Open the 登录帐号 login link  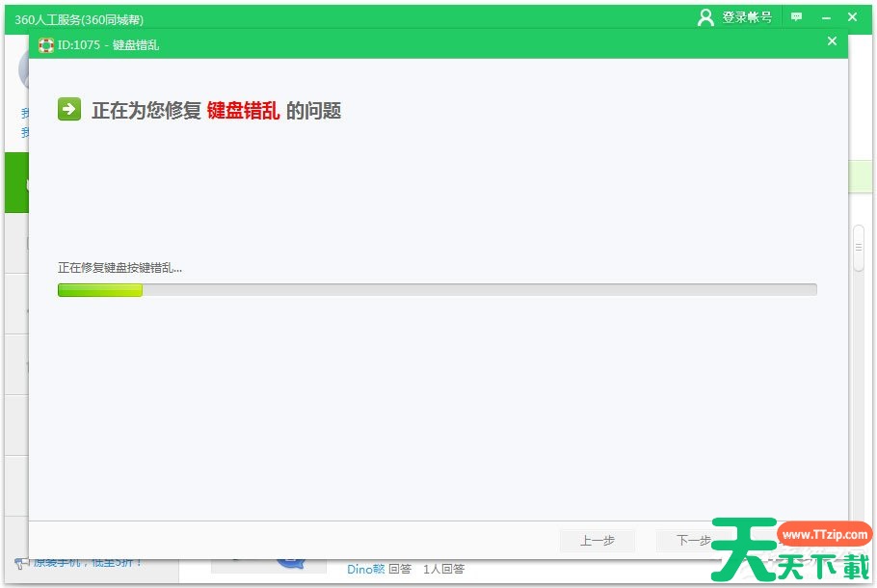pos(747,17)
